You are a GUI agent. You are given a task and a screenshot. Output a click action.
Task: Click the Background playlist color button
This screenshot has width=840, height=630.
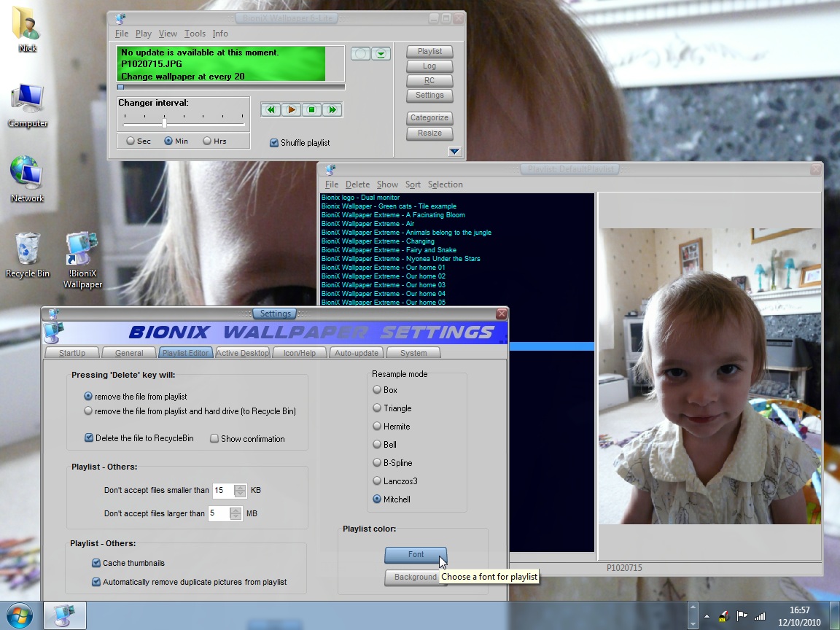tap(415, 577)
